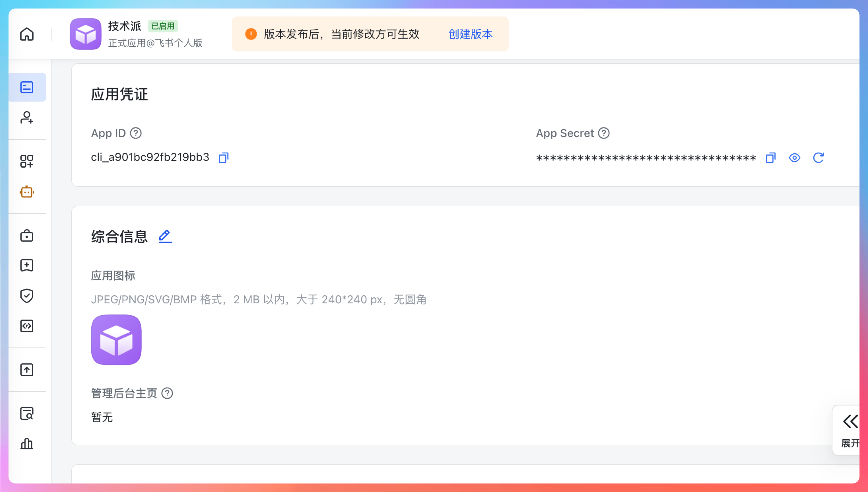The height and width of the screenshot is (492, 868).
Task: Edit the 综合信息 section
Action: pyautogui.click(x=165, y=237)
